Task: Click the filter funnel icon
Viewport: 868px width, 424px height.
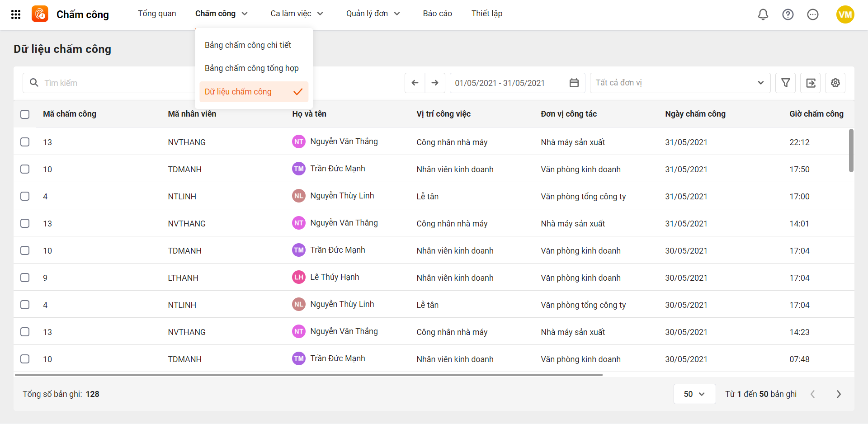Action: coord(785,83)
